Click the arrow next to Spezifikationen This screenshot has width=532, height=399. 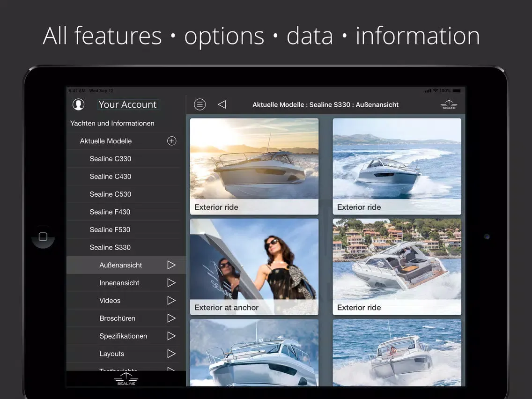[x=171, y=336]
